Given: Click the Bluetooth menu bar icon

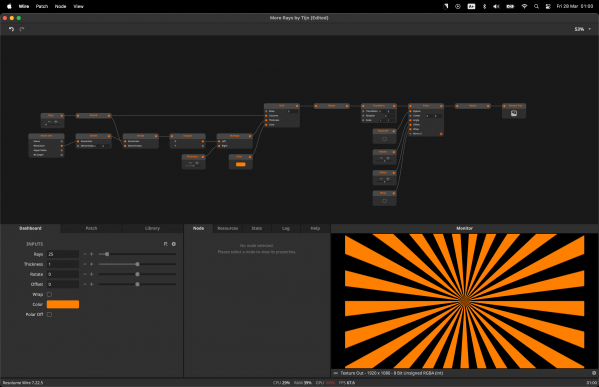Looking at the screenshot, I should point(484,6).
